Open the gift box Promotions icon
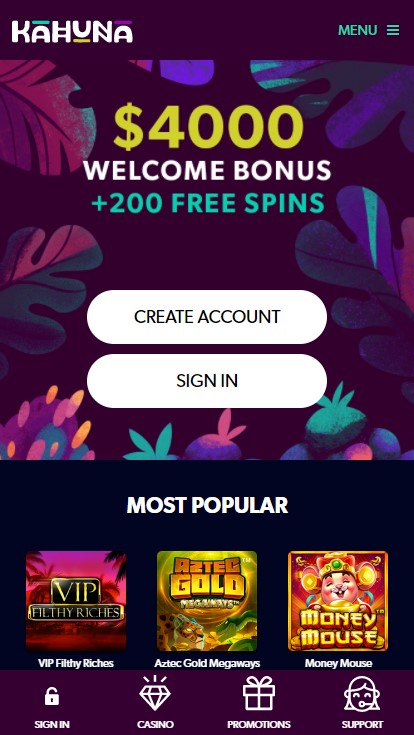The height and width of the screenshot is (735, 414). [259, 693]
